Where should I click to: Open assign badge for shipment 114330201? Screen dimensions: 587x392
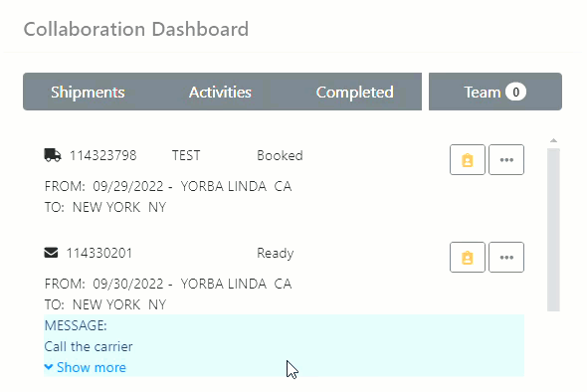pyautogui.click(x=468, y=258)
